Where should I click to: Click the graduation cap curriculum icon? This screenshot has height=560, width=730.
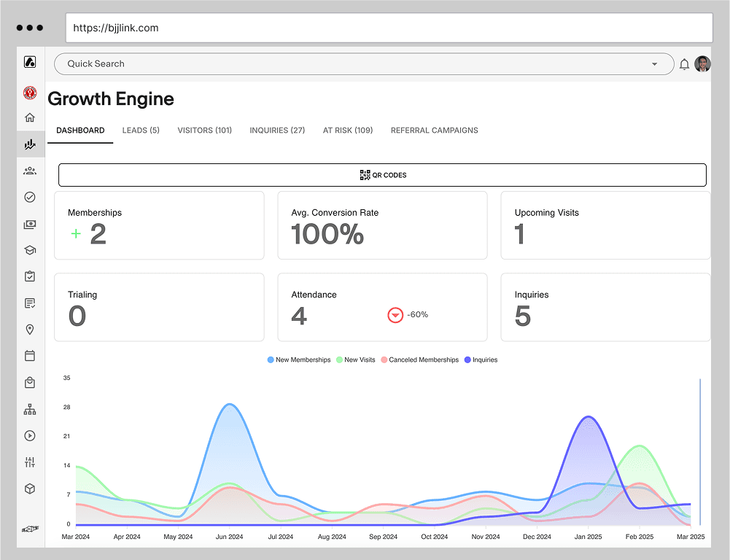pyautogui.click(x=30, y=249)
